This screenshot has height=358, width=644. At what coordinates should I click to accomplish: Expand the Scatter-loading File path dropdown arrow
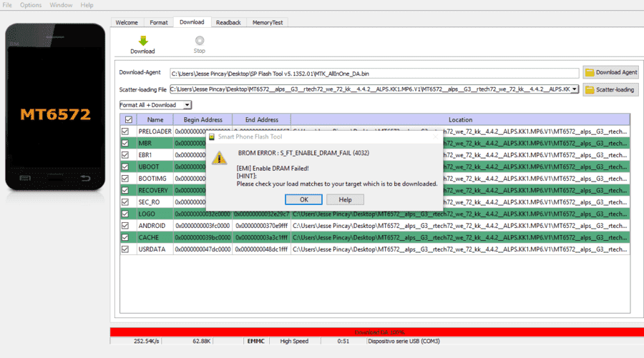pyautogui.click(x=575, y=89)
